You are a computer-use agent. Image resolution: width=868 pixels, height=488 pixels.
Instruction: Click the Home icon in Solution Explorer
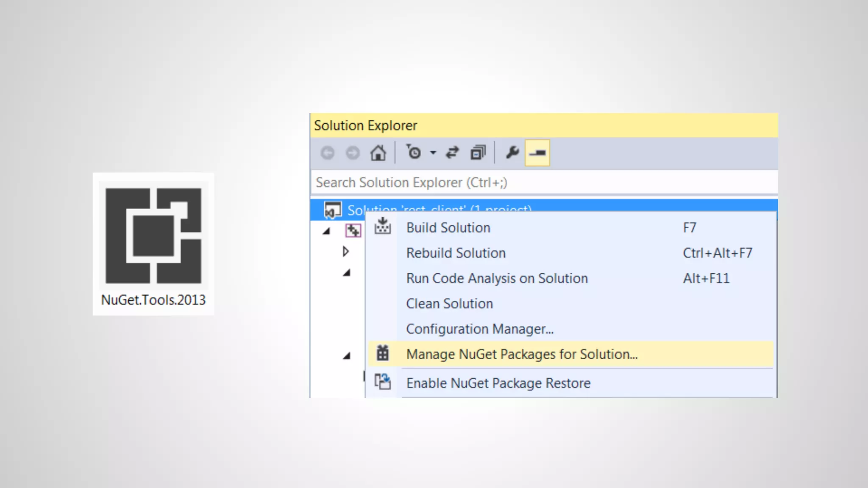pos(378,153)
